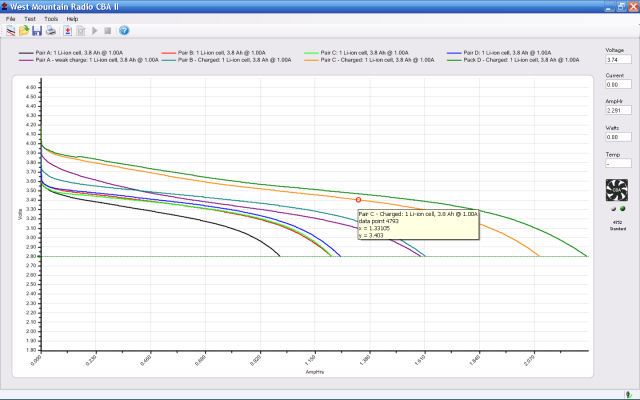Click the 'Temp' label
The height and width of the screenshot is (400, 640).
(x=613, y=154)
